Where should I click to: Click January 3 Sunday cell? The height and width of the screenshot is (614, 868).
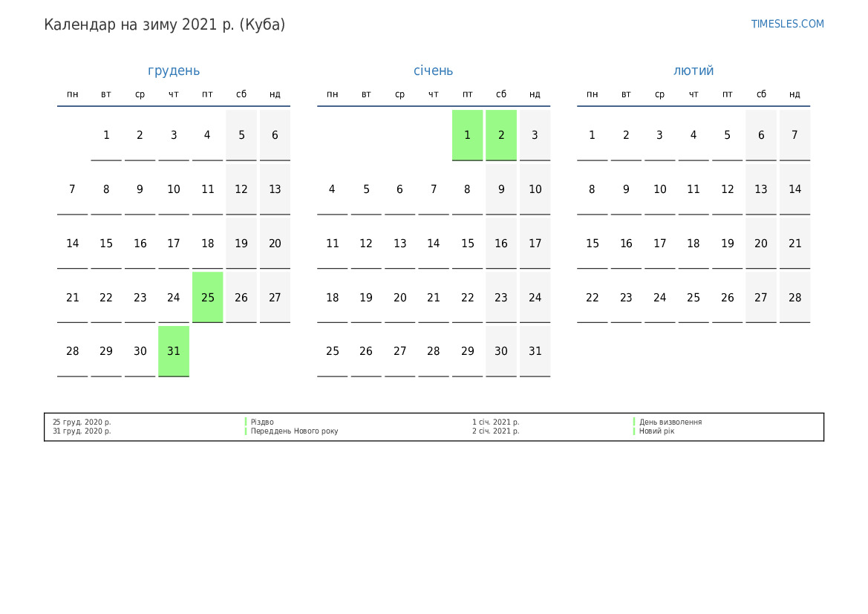coord(535,135)
